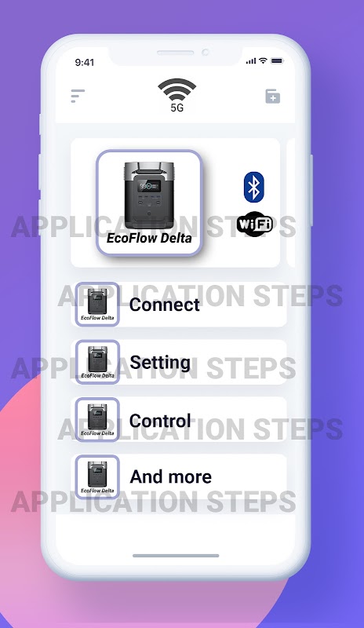Select the WiFi logo icon
This screenshot has width=364, height=628.
click(255, 224)
